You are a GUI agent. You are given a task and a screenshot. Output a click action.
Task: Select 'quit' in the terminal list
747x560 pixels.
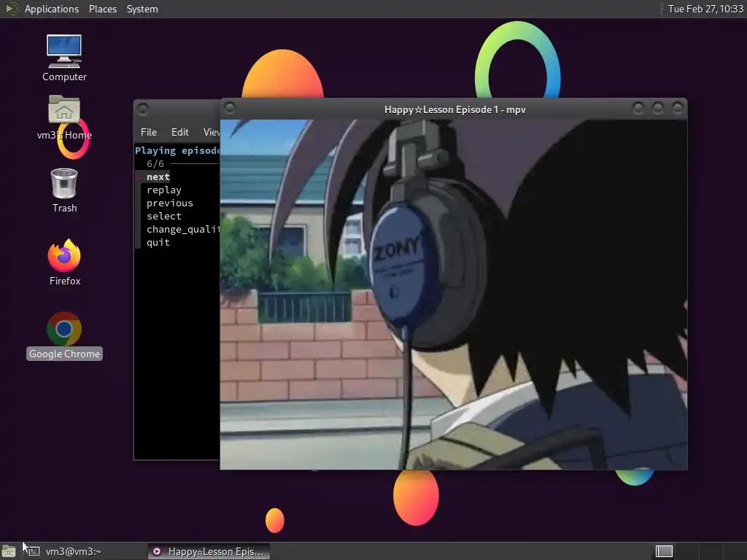pos(158,242)
